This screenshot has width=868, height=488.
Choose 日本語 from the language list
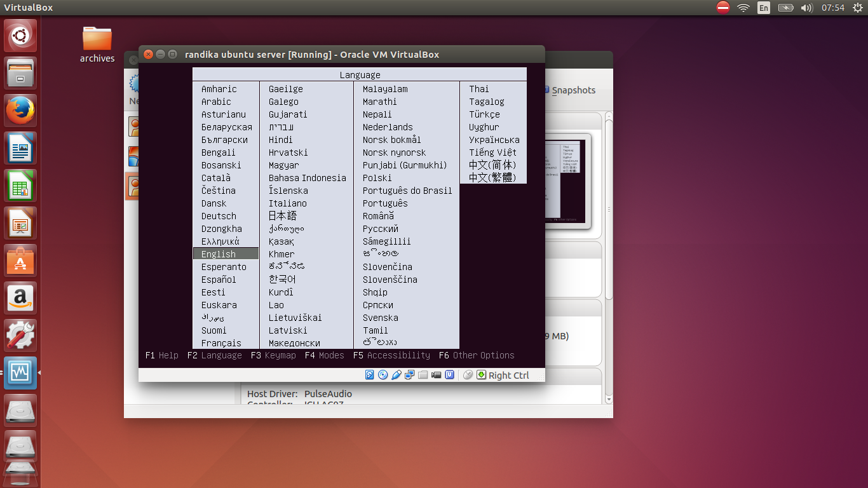click(x=283, y=216)
